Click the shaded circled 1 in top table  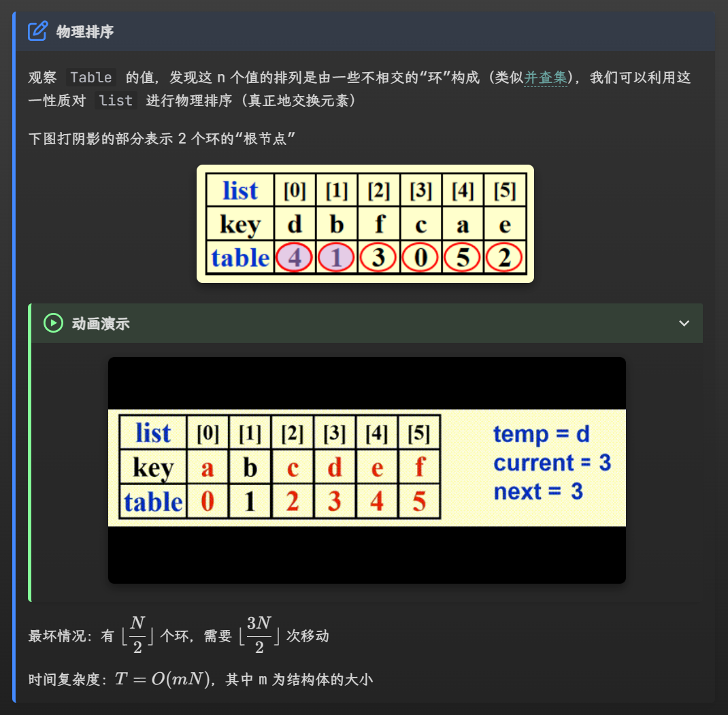(x=336, y=259)
